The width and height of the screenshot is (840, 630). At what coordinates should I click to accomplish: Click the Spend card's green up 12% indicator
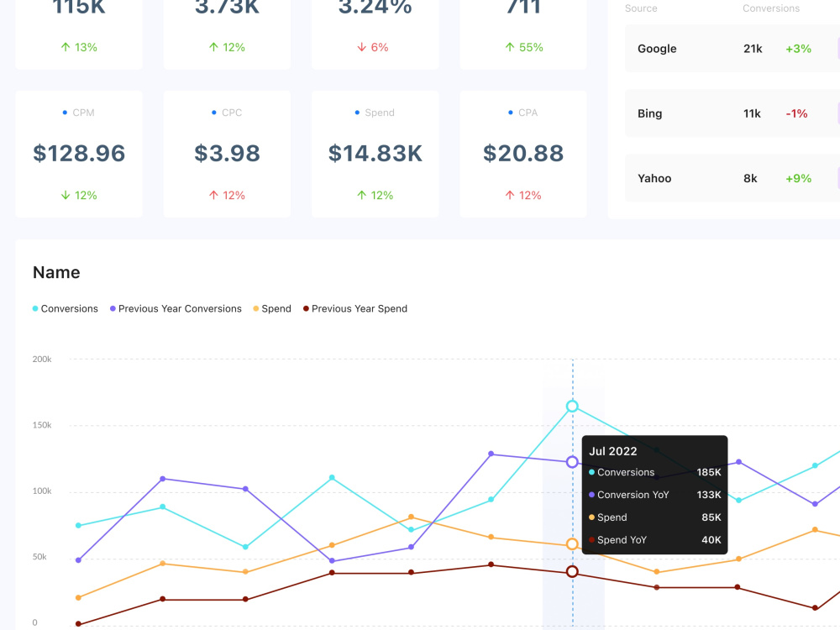[375, 196]
